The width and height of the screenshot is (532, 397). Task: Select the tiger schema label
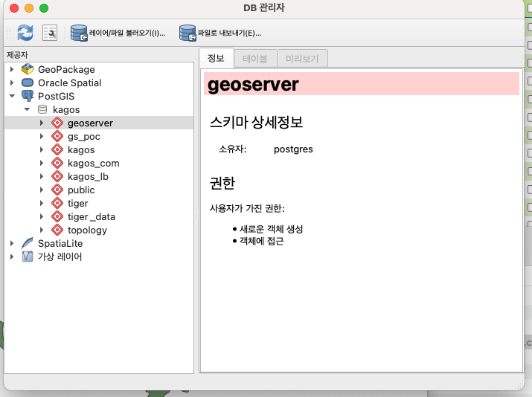77,204
